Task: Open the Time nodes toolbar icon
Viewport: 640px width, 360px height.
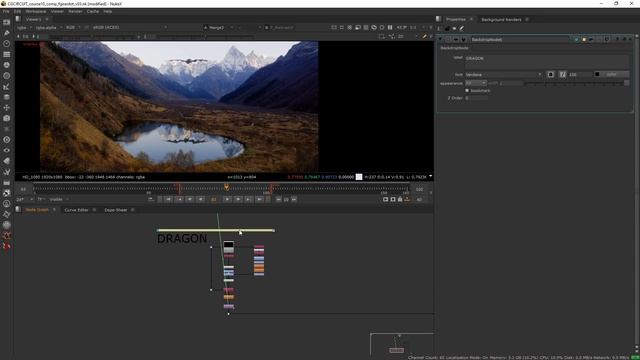Action: [7, 43]
